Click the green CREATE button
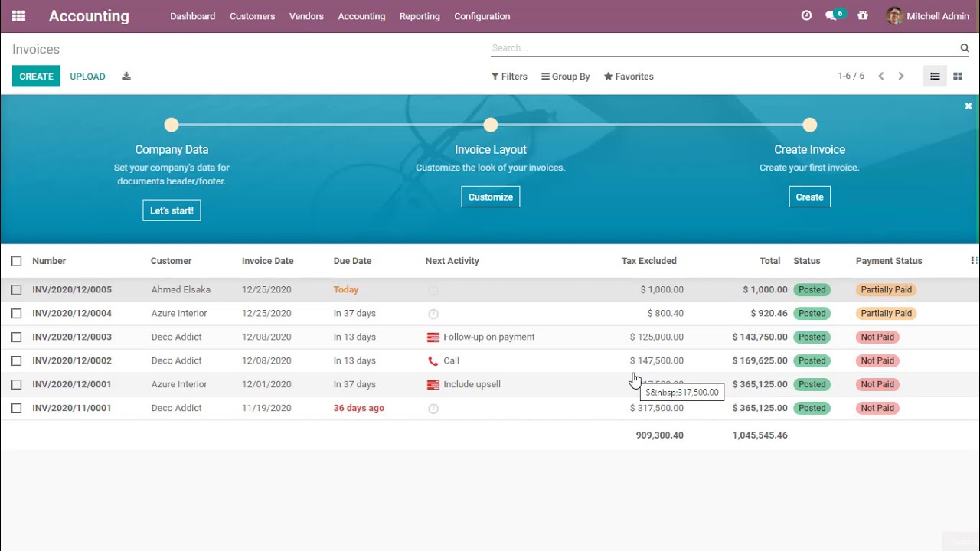This screenshot has height=551, width=980. tap(36, 76)
